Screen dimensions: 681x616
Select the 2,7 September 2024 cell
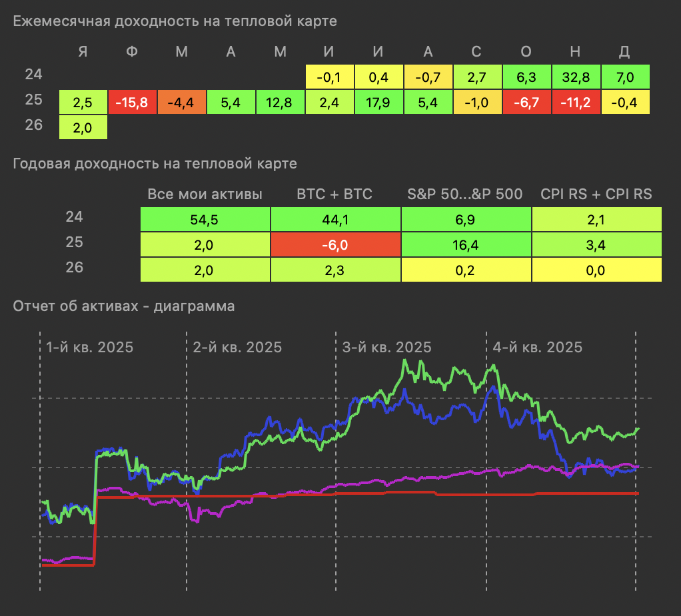477,77
